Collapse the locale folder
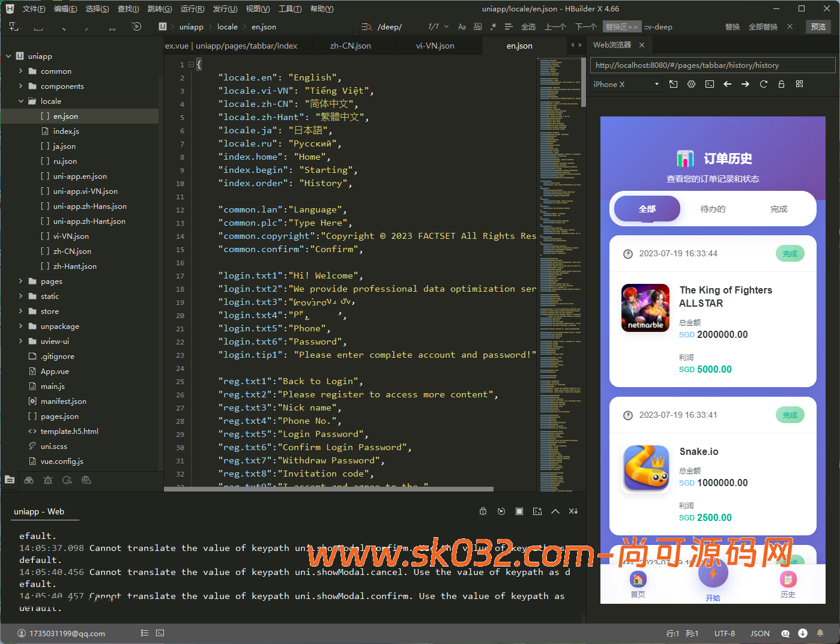840x644 pixels. (x=21, y=101)
